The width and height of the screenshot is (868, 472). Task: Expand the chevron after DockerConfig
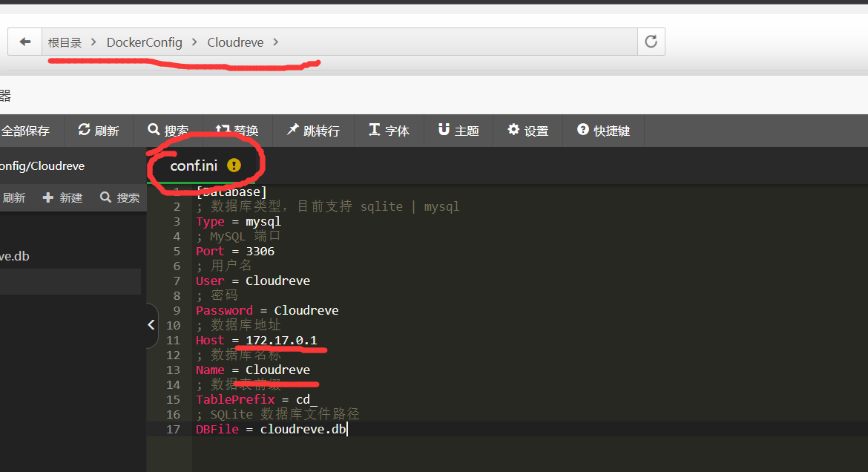click(x=194, y=42)
